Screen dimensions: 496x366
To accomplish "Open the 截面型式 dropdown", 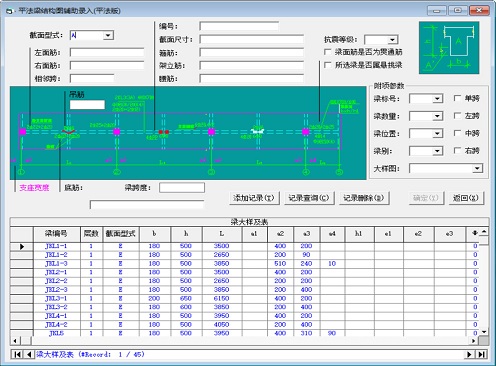I will [108, 35].
